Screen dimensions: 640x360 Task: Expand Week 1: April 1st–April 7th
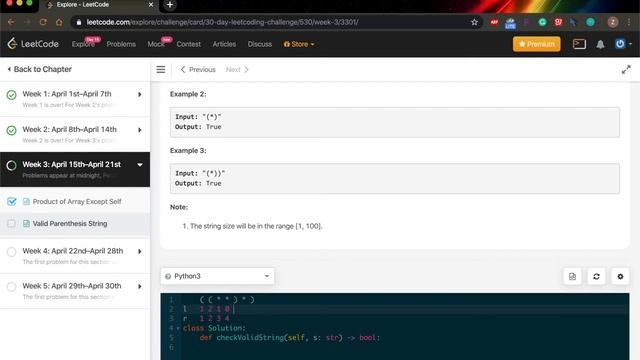coord(75,99)
